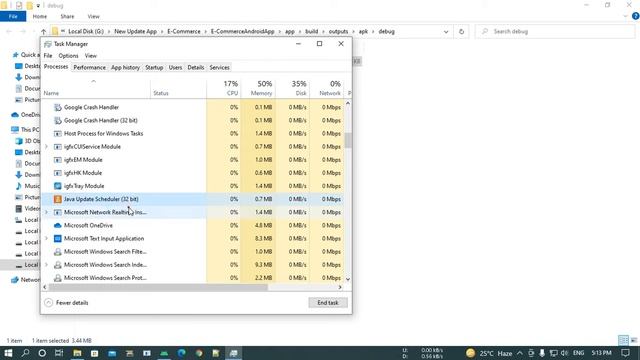The width and height of the screenshot is (640, 360).
Task: Sort processes by Name column
Action: (x=96, y=88)
